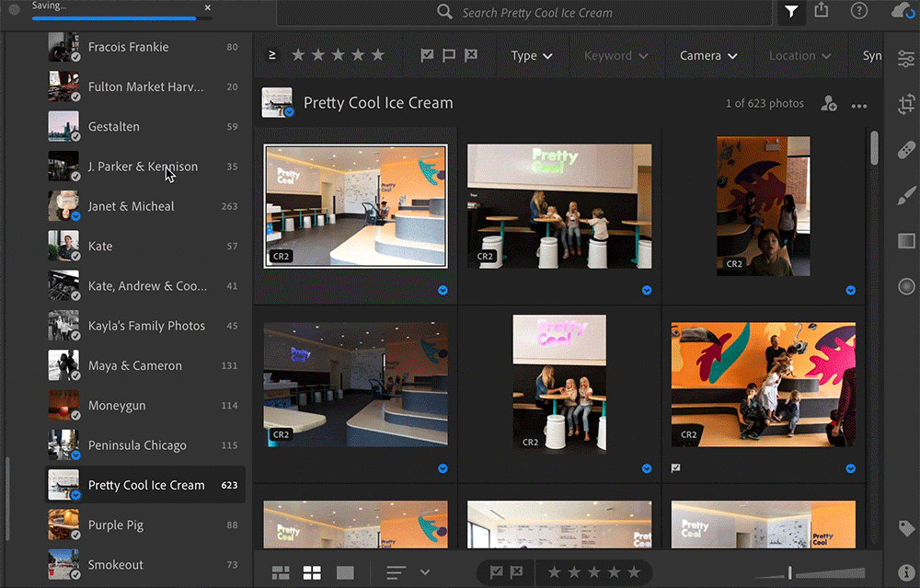Click the add person invite icon

(x=829, y=103)
